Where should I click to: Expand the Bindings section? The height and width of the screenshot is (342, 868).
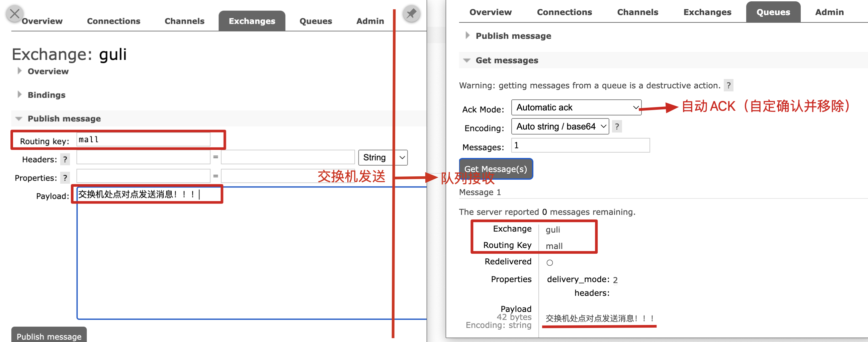(46, 95)
